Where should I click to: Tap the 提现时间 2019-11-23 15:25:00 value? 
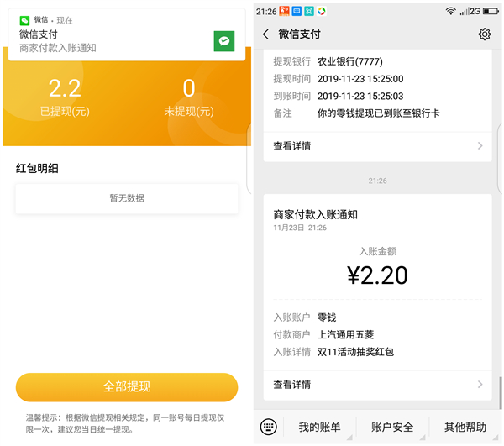[360, 79]
